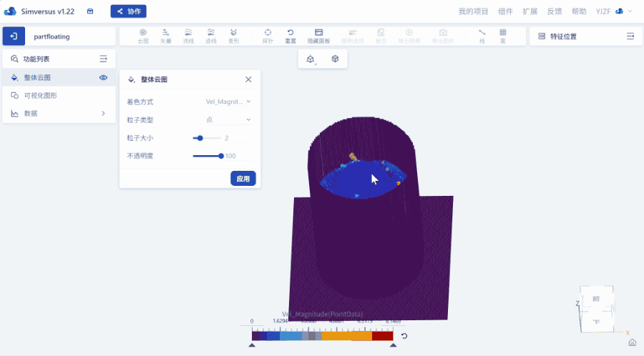Screen dimensions: 644x356
Task: Click the 整体云图 panel title icon
Action: coord(132,79)
